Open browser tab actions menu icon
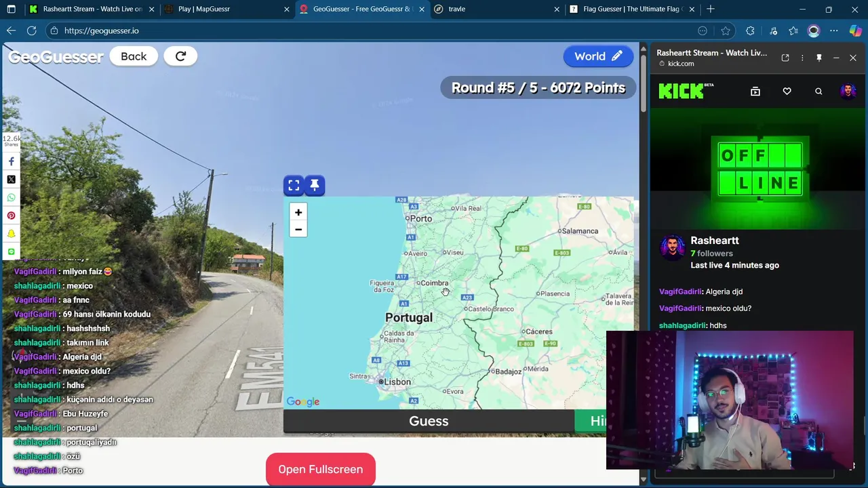Image resolution: width=868 pixels, height=488 pixels. tap(11, 9)
